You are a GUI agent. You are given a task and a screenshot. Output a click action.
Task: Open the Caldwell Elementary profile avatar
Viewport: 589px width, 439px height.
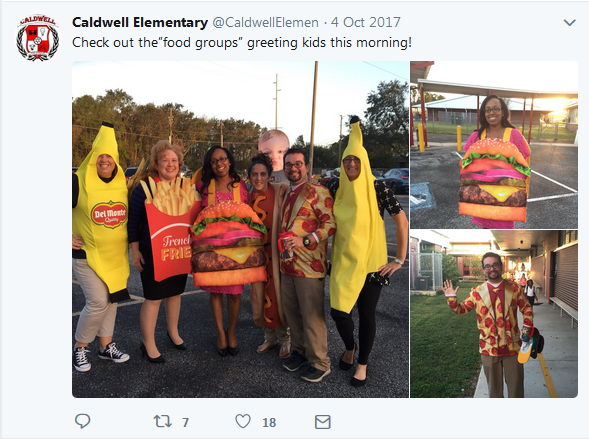click(x=38, y=38)
